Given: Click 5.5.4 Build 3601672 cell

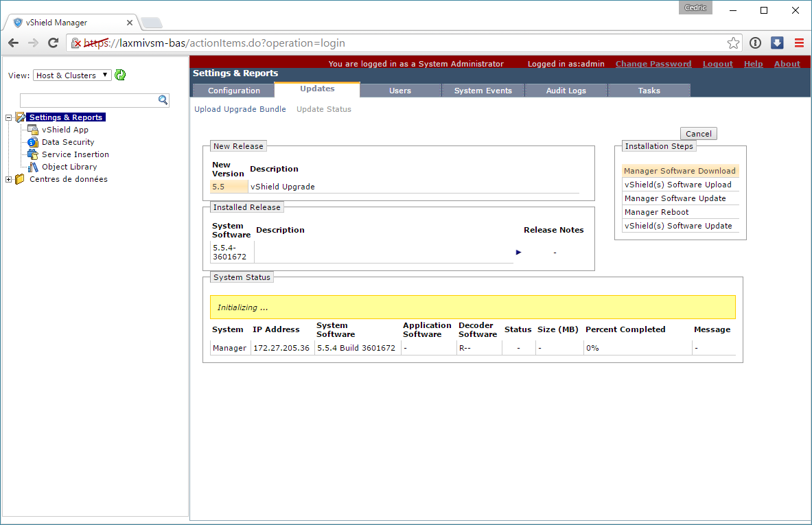Looking at the screenshot, I should click(x=357, y=348).
